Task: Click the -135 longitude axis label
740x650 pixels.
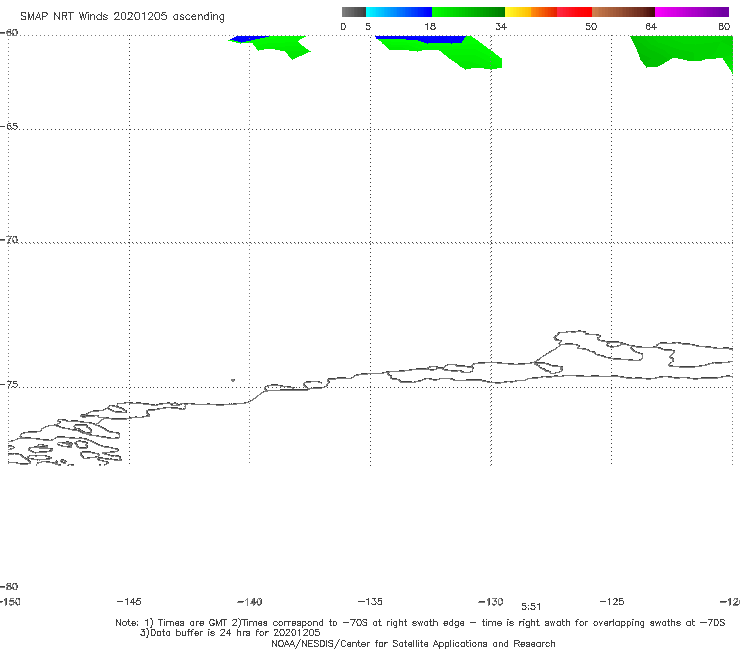Action: 370,601
